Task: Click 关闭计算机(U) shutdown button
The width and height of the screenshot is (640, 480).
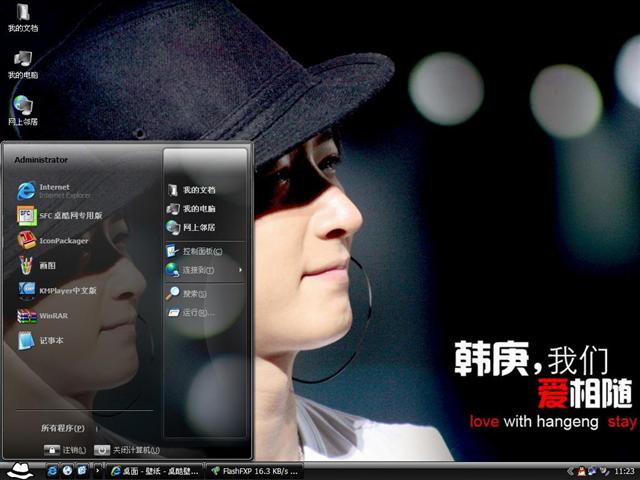Action: tap(127, 450)
